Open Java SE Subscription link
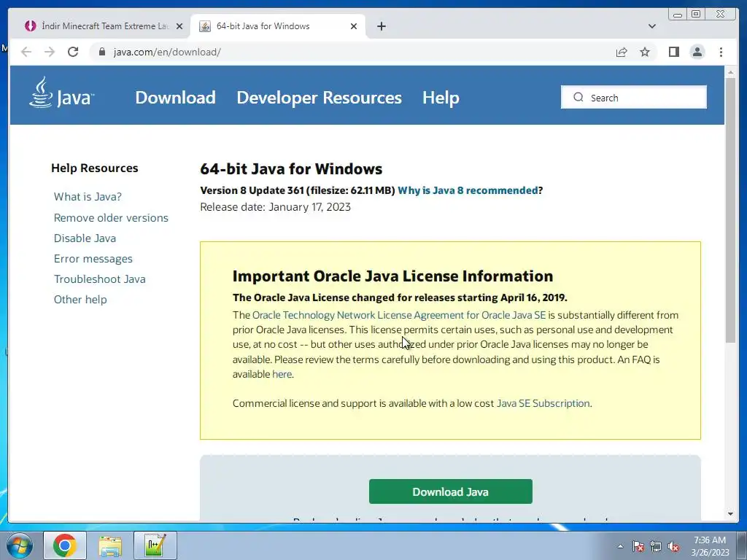747x560 pixels. point(543,403)
